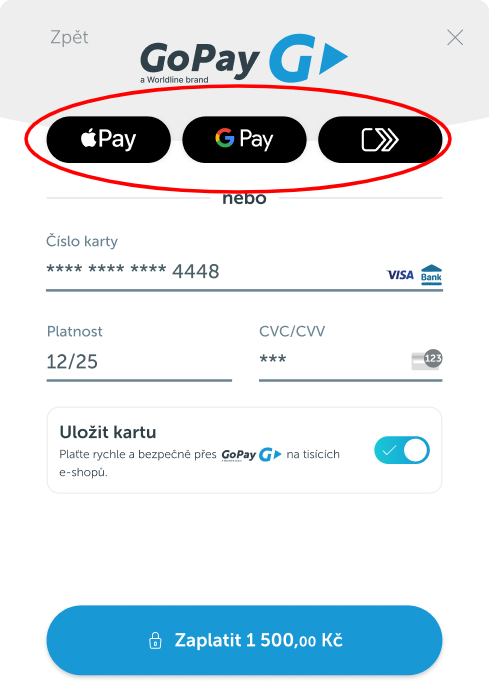Screen dimensions: 489x699
Task: Choose Google Pay as payment method
Action: pos(244,140)
